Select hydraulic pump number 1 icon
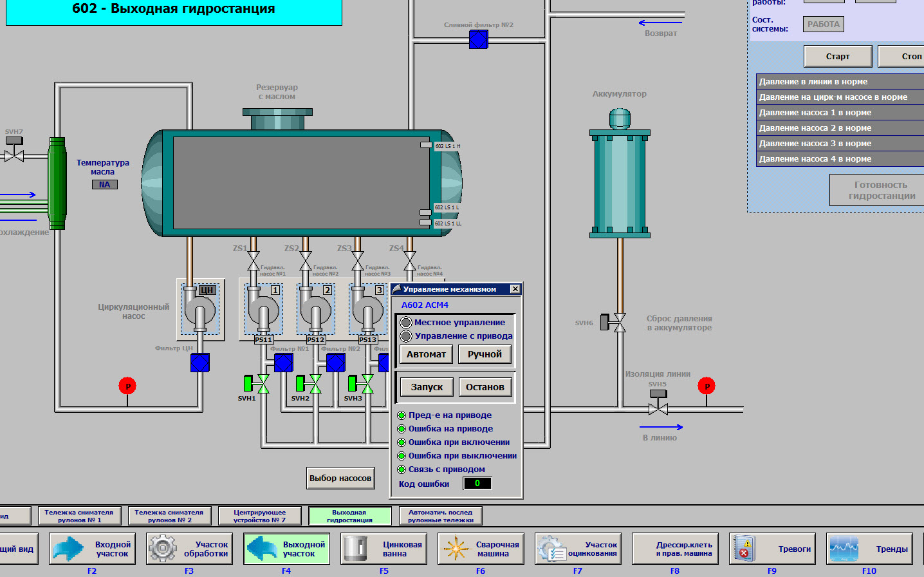This screenshot has height=577, width=924. click(263, 310)
